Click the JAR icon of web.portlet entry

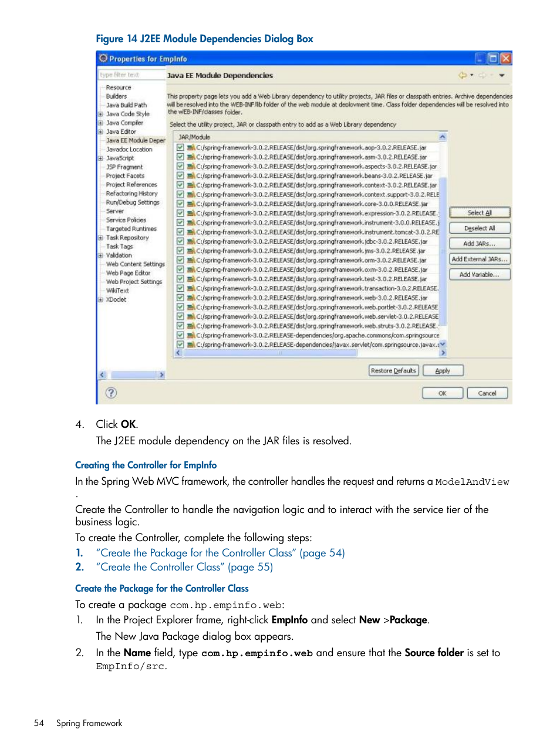pyautogui.click(x=191, y=307)
